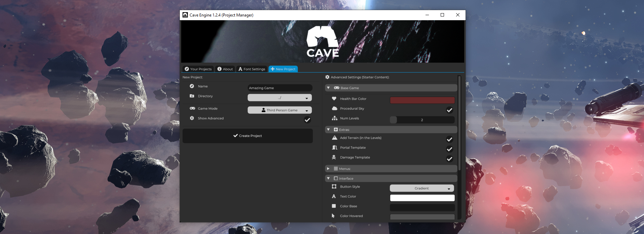Select the New Project tab

[283, 69]
